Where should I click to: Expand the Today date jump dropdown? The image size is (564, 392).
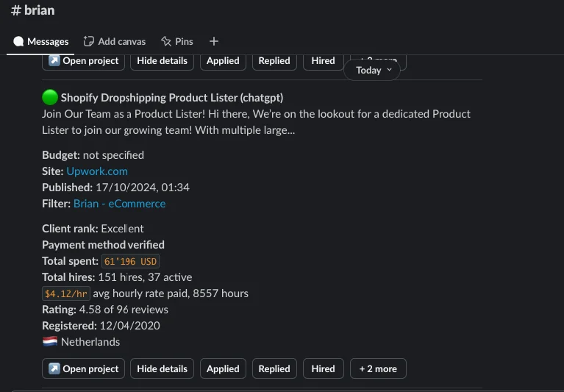click(373, 70)
